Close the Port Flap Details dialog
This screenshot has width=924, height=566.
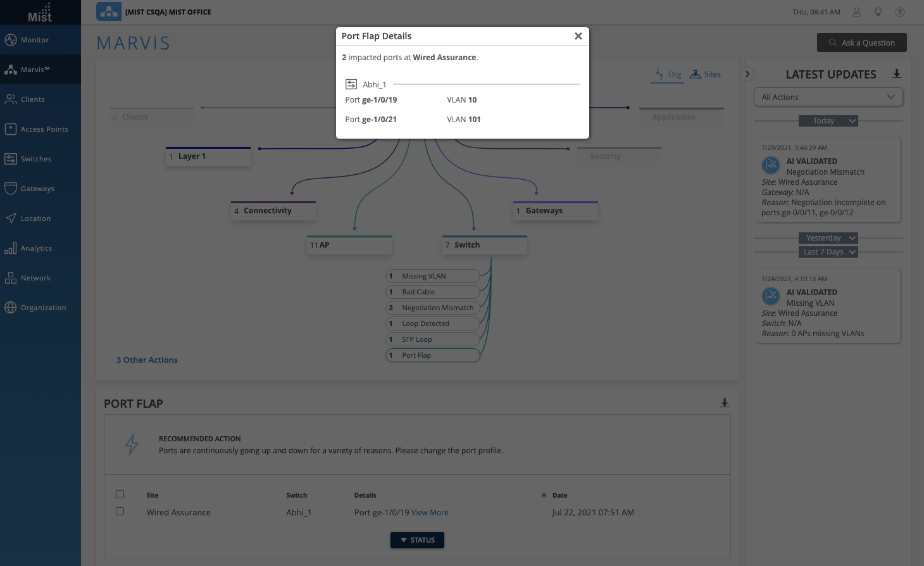pyautogui.click(x=578, y=36)
